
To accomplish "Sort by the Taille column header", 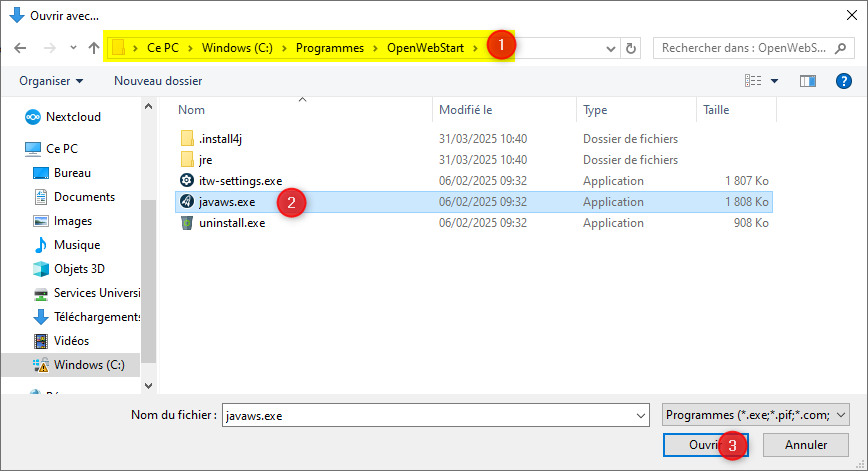I will point(716,110).
